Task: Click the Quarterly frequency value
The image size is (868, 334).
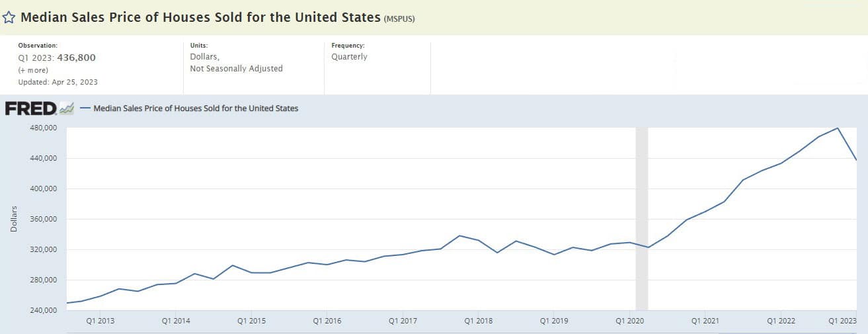Action: [349, 57]
